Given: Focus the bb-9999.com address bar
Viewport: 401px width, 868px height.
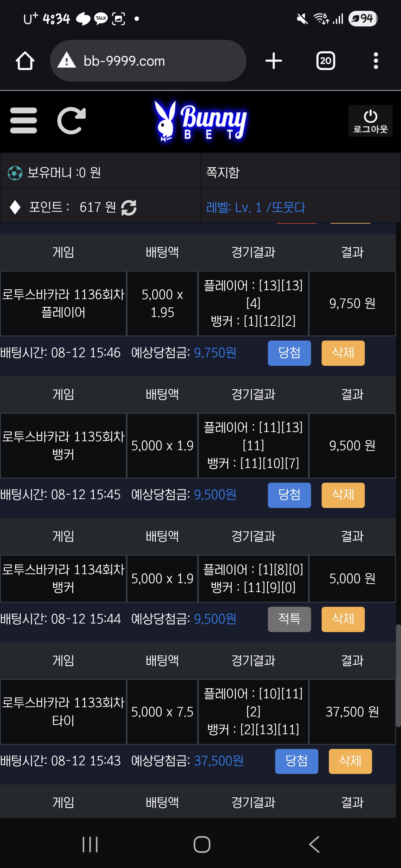Looking at the screenshot, I should 148,61.
